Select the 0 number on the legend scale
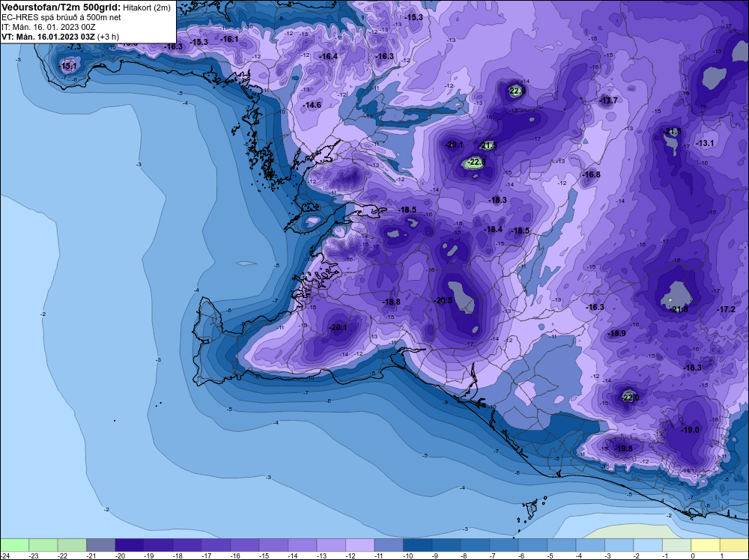 [693, 556]
